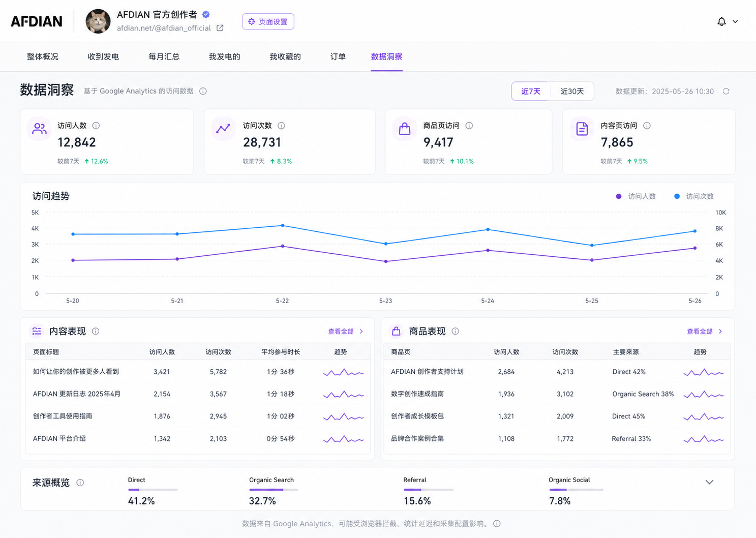The image size is (756, 538).
Task: Switch to the 整体概况 tab
Action: click(43, 56)
